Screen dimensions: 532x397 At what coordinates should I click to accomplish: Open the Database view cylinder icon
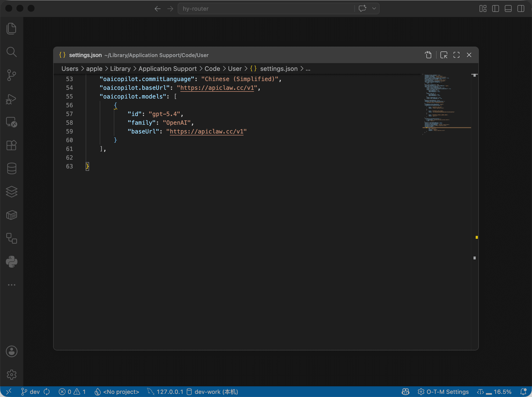11,168
